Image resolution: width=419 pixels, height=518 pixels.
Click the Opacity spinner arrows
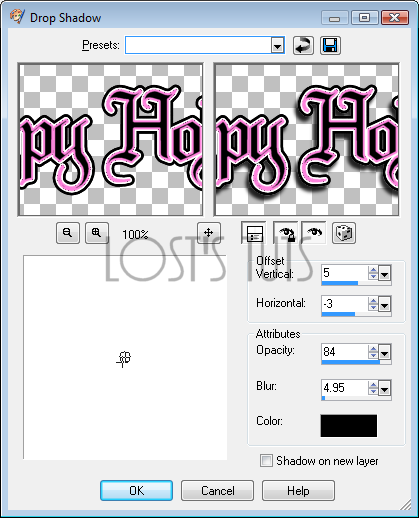373,352
